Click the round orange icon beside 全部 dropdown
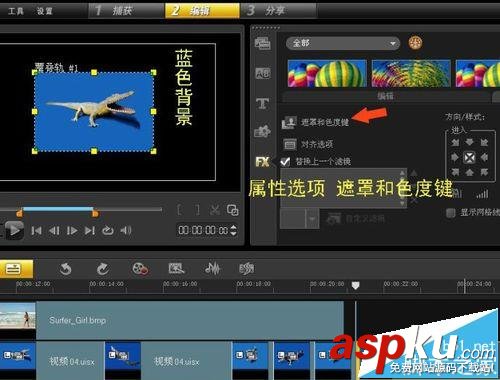This screenshot has width=500, height=380. point(415,43)
